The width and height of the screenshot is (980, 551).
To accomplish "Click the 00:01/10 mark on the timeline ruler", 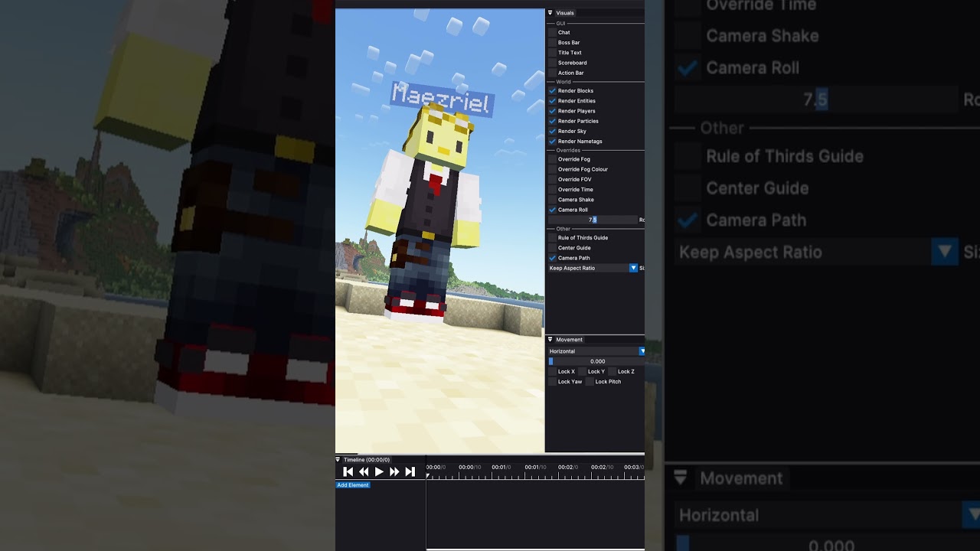I will [535, 467].
